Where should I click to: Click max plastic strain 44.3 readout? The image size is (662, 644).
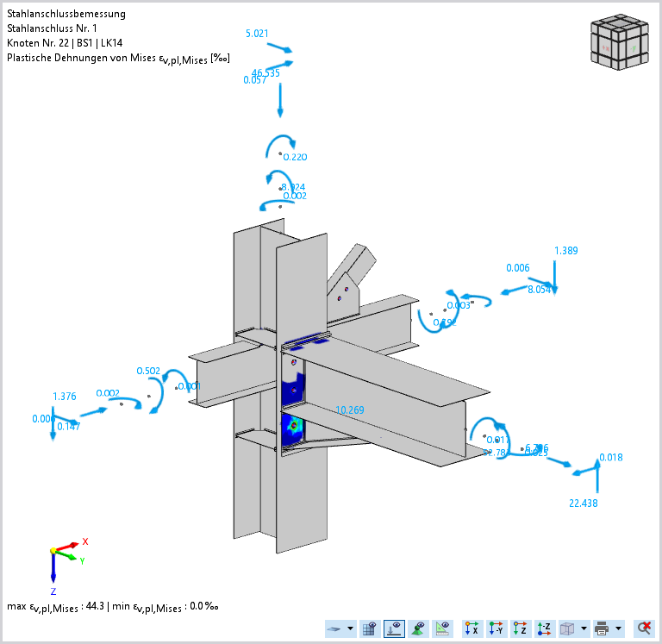tap(55, 607)
